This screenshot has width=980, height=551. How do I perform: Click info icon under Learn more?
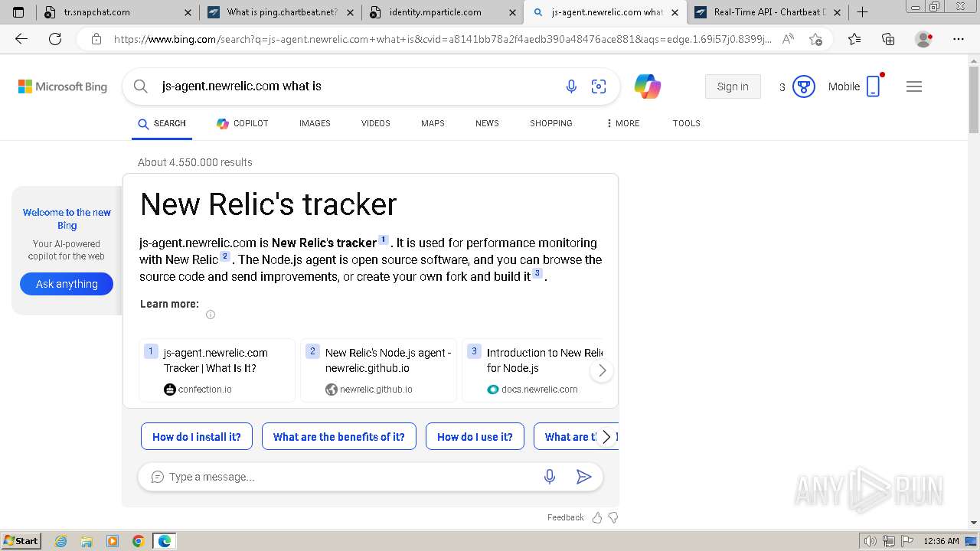211,315
